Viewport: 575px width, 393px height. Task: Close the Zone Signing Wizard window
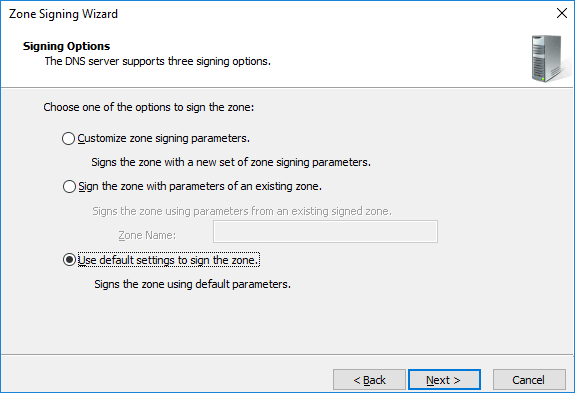pyautogui.click(x=561, y=14)
